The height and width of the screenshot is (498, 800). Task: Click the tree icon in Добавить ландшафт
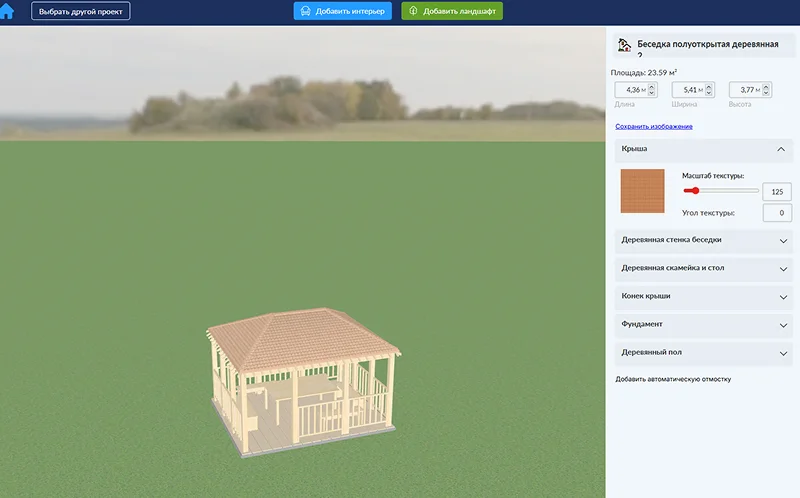(x=412, y=11)
